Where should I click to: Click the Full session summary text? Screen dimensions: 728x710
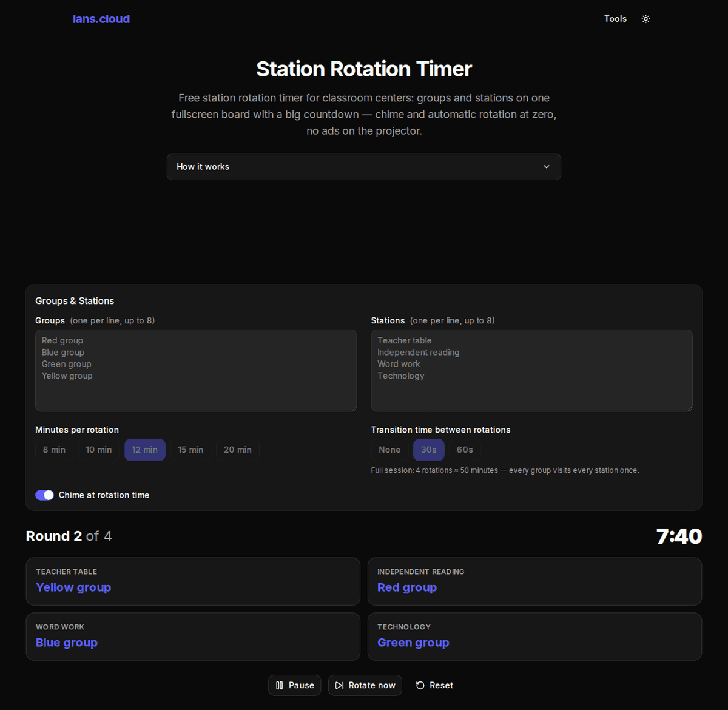click(x=505, y=470)
